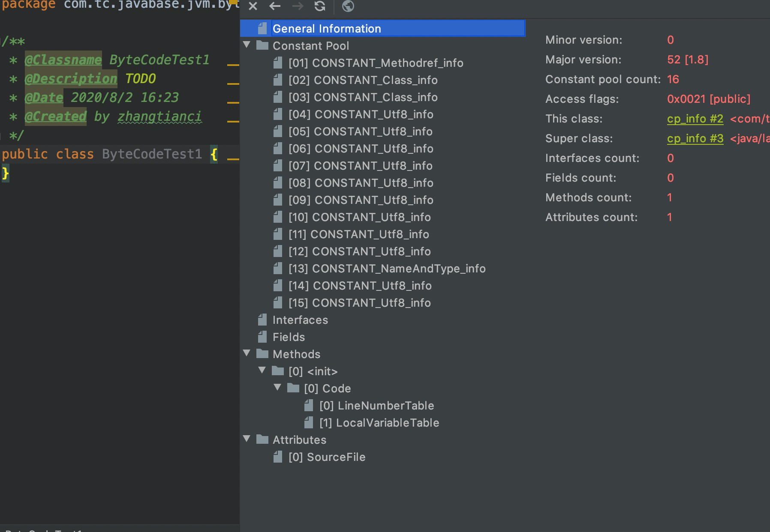Click the Constant Pool folder icon

(x=262, y=45)
